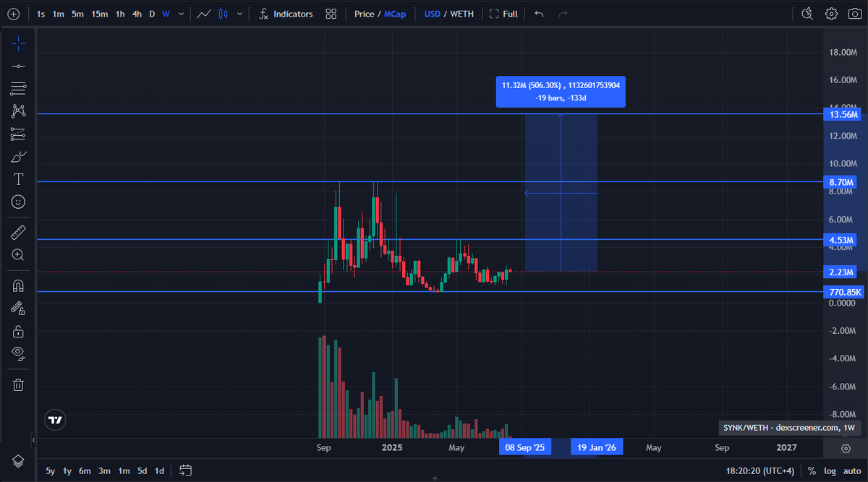Select the crosshair cursor tool
The height and width of the screenshot is (482, 868).
(x=18, y=43)
